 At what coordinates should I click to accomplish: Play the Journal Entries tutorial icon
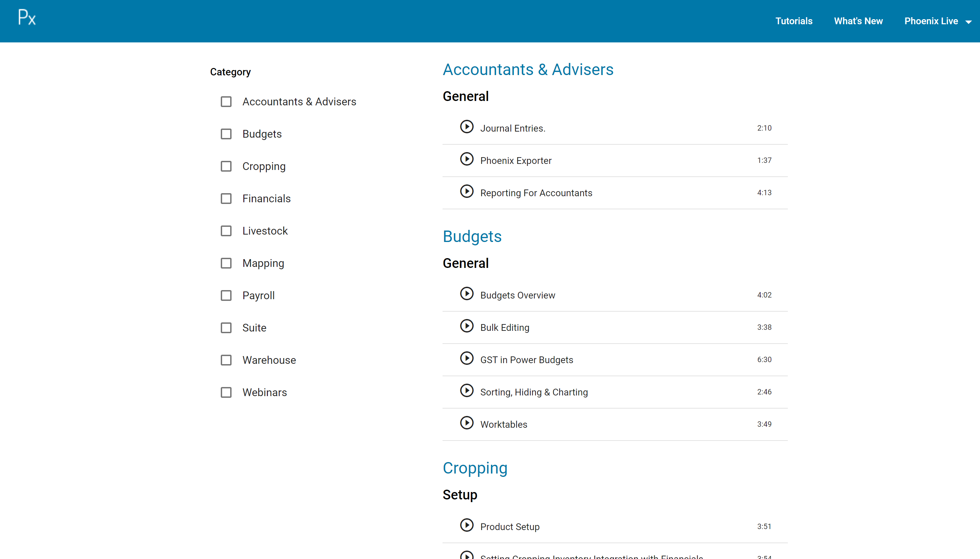click(x=466, y=127)
